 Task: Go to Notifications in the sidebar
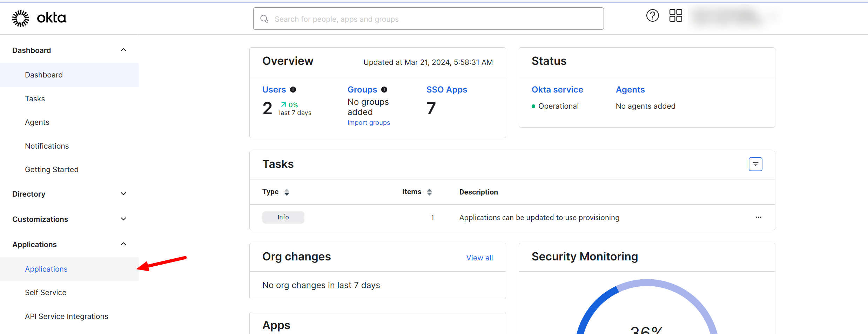(x=47, y=146)
